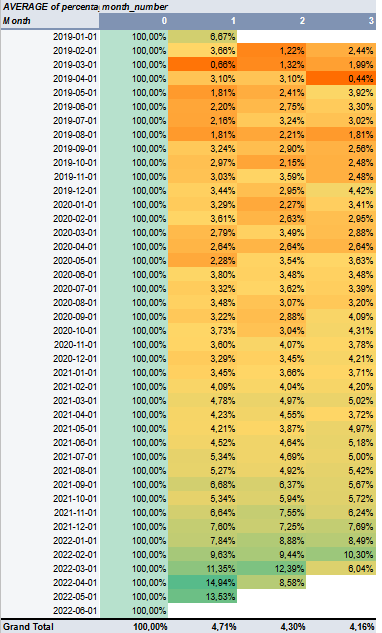Select the 2,27% cell for 2020-01-01

coord(272,205)
